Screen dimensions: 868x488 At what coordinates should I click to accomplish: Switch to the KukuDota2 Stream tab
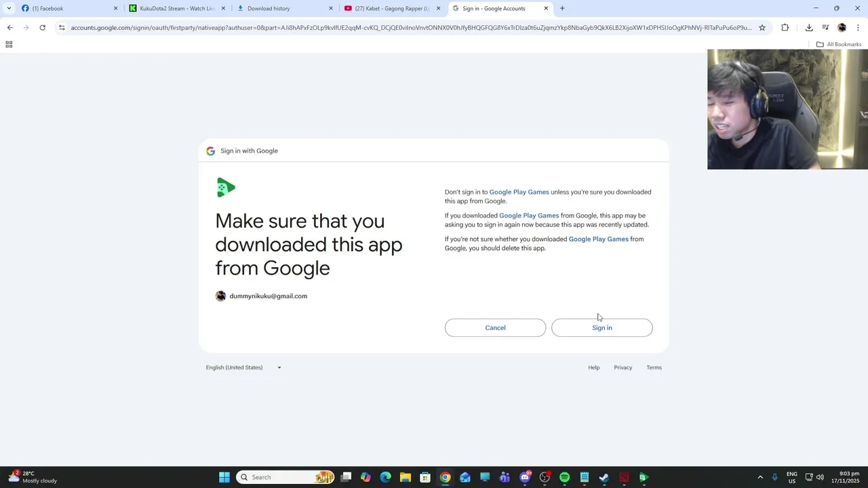177,8
